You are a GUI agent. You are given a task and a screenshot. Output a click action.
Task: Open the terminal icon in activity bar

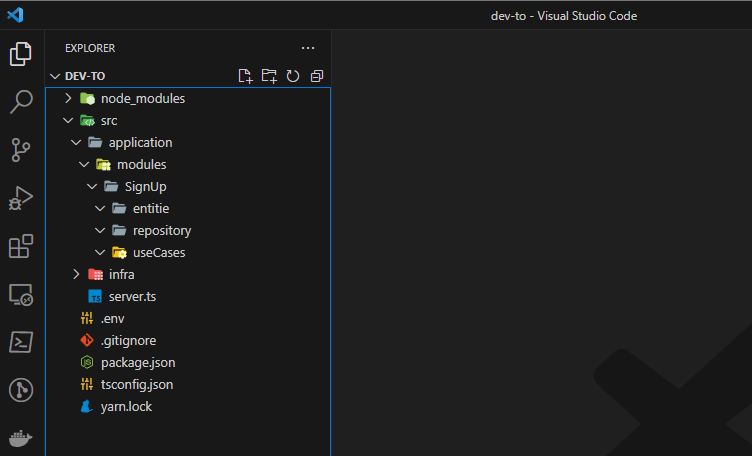[x=21, y=342]
